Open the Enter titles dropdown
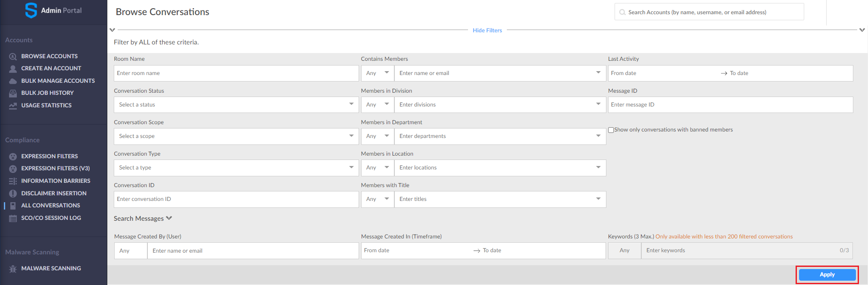 coord(500,199)
